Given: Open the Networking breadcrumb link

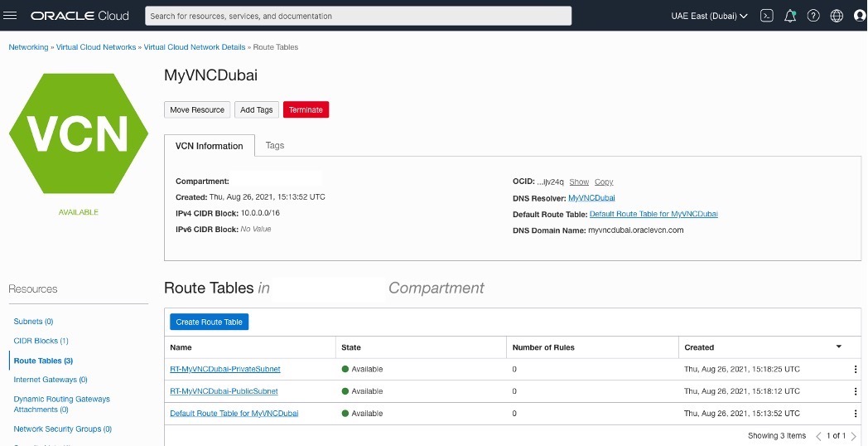Looking at the screenshot, I should coord(28,47).
